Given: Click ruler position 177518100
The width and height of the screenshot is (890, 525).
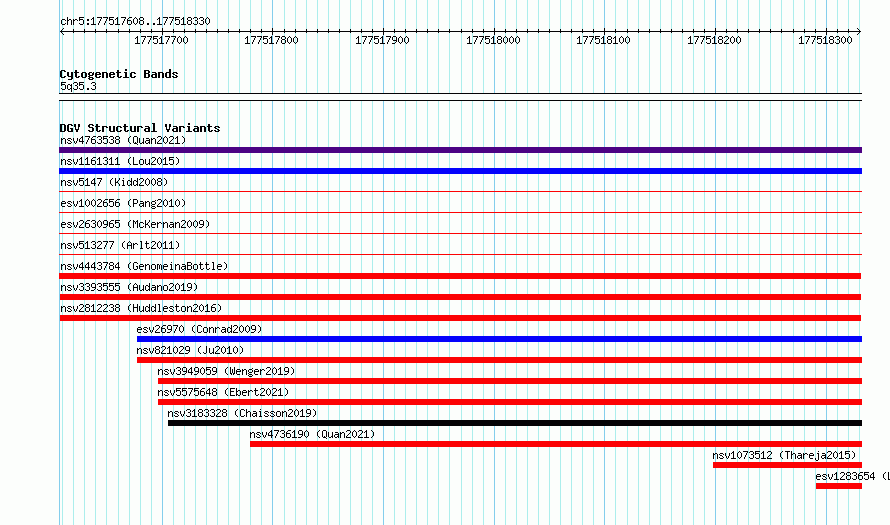Looking at the screenshot, I should click(x=603, y=40).
